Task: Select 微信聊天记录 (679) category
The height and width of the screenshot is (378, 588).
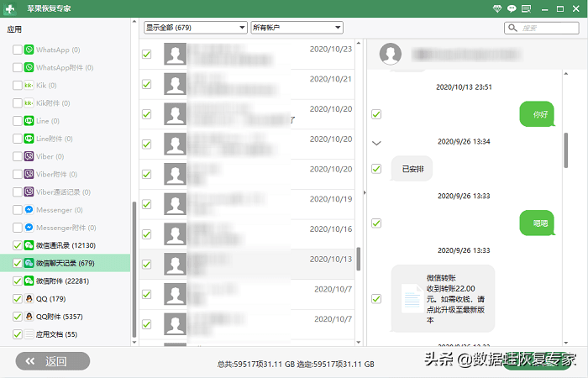Action: [66, 263]
